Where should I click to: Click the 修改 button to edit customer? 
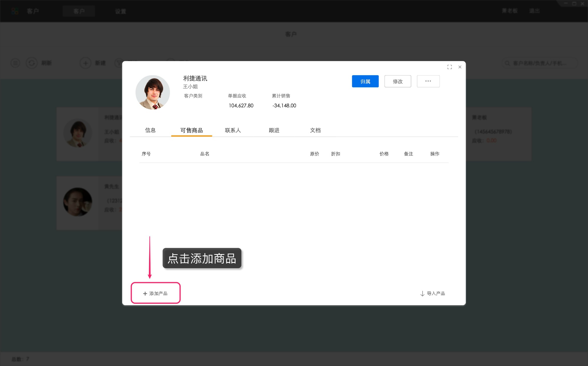(397, 81)
